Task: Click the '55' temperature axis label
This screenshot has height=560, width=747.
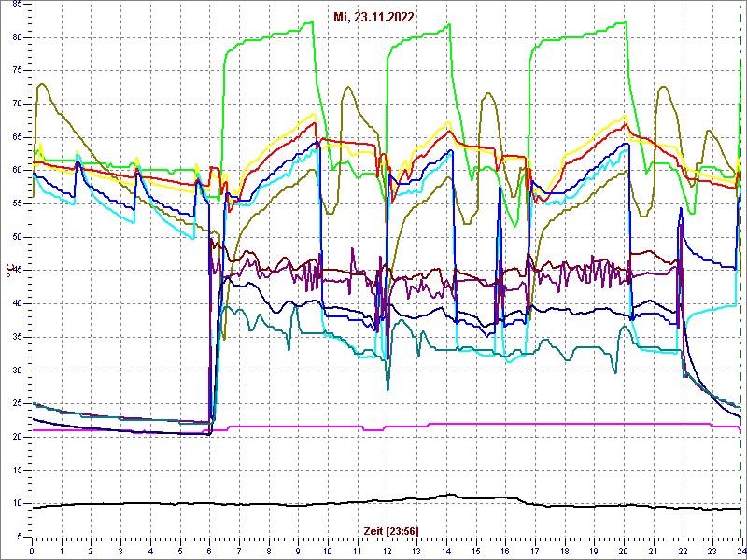Action: pos(16,203)
